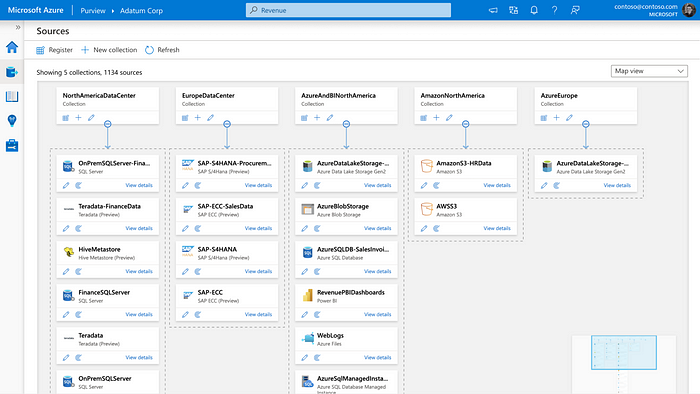Register source in AzureAndBINorthAmerica collection
The image size is (700, 394).
(x=304, y=118)
